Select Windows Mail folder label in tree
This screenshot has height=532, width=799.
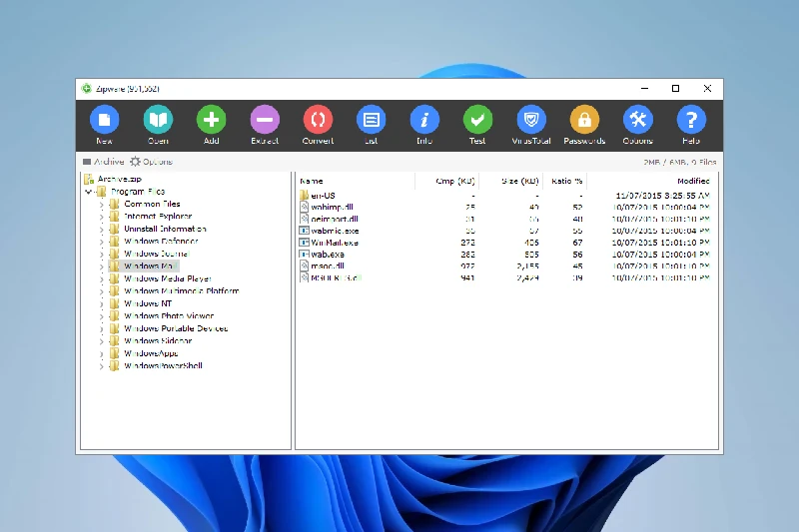(151, 266)
